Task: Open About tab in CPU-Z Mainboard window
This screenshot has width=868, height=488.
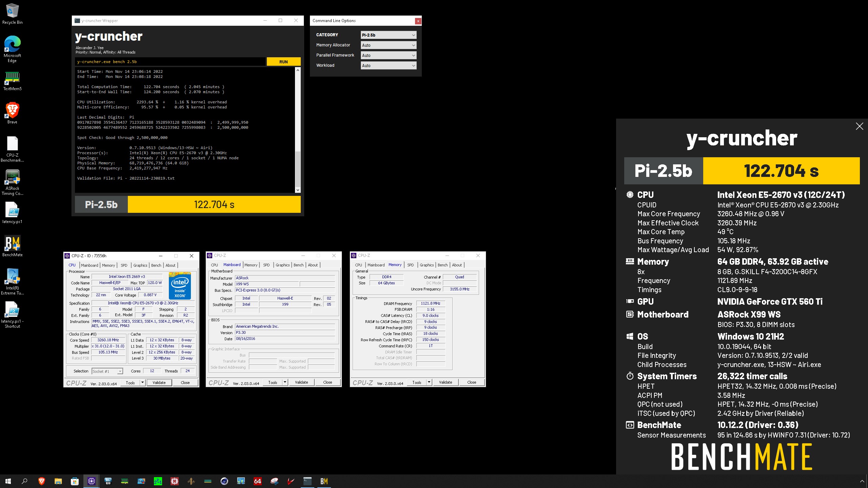Action: (313, 265)
